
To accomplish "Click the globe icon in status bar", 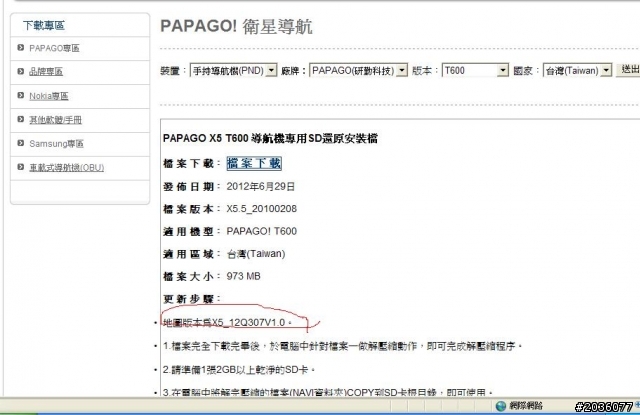I will point(501,406).
